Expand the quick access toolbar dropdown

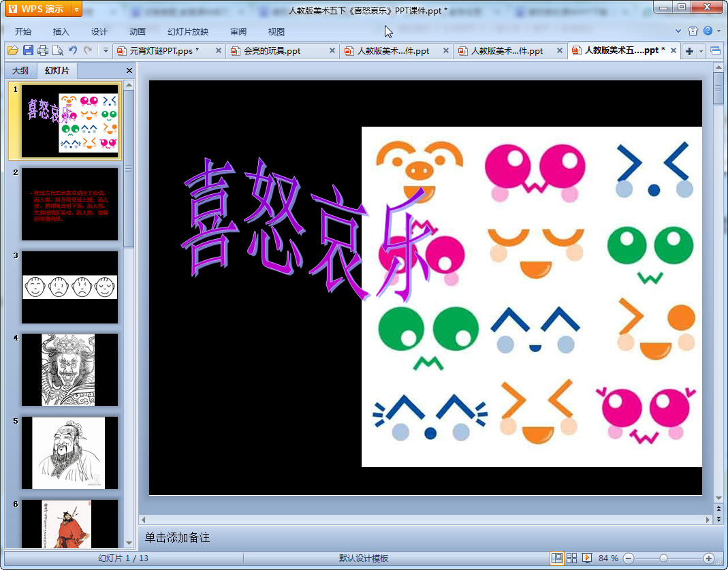point(106,50)
